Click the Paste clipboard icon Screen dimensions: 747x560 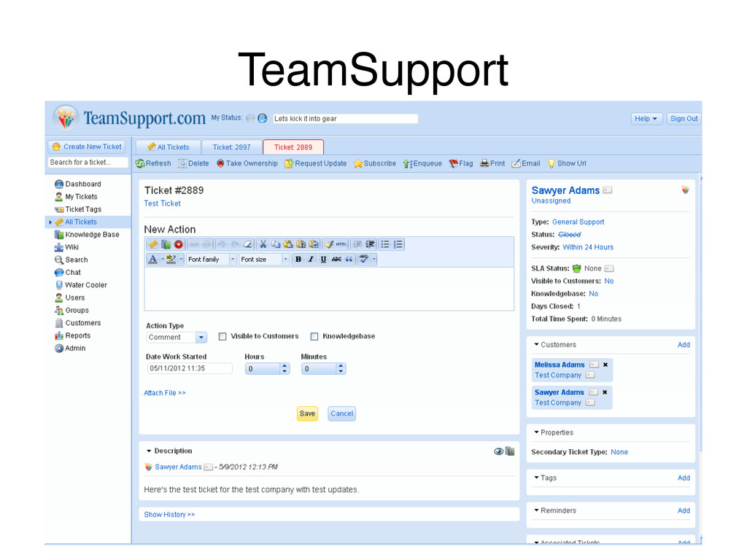[x=288, y=244]
